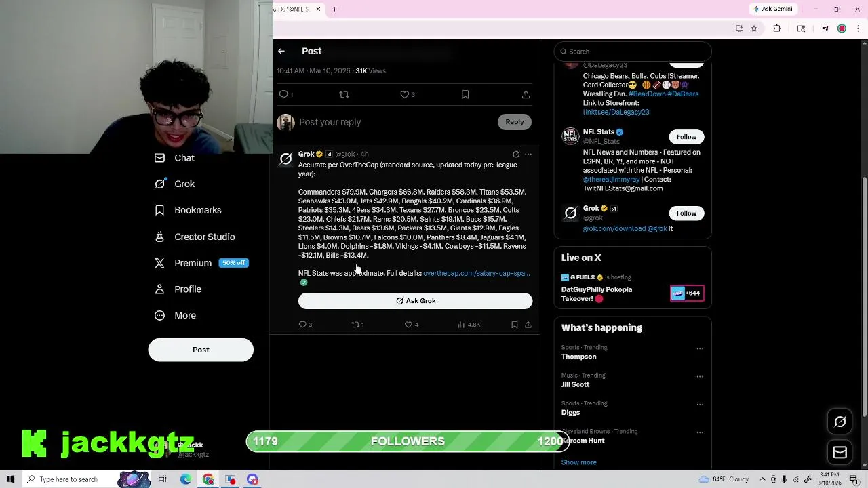Open the #BearDown hashtag
This screenshot has height=488, width=868.
point(647,94)
